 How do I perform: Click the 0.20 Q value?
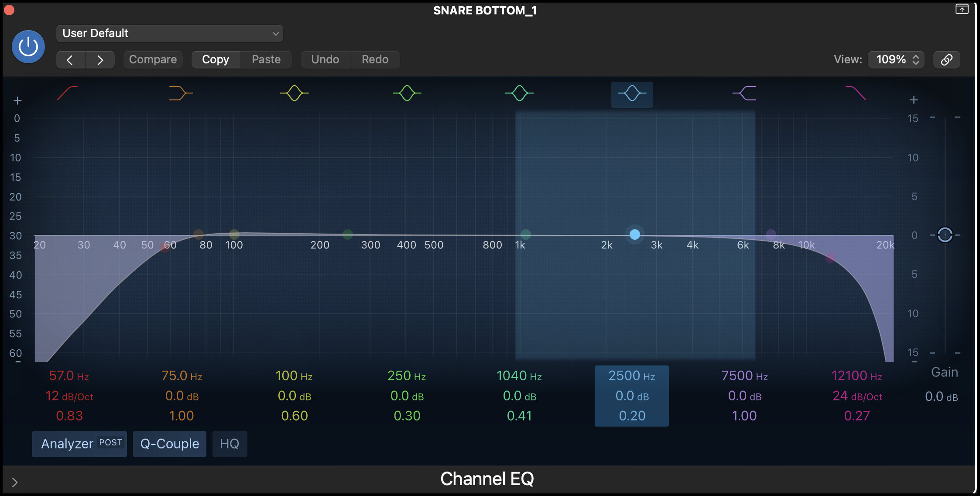click(x=632, y=416)
